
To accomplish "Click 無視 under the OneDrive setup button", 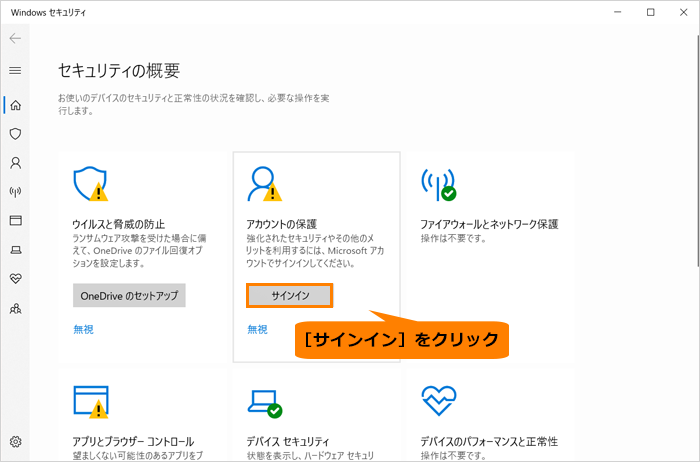I will click(83, 329).
